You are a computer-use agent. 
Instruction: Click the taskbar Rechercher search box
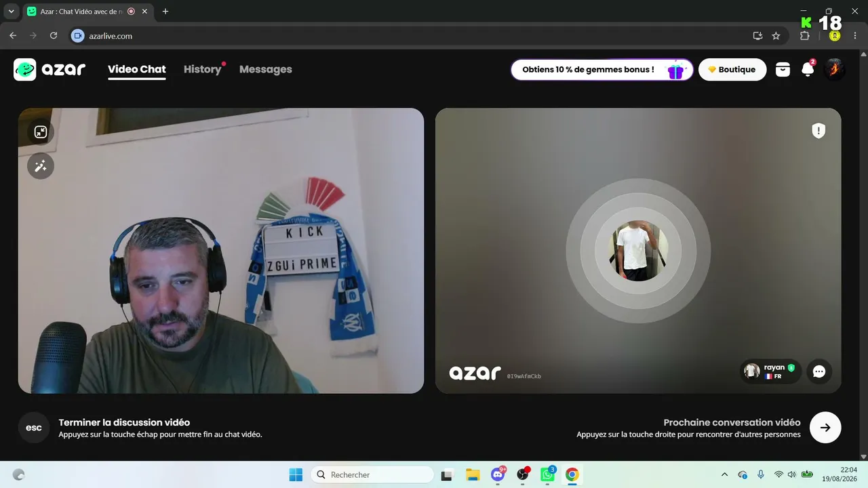(x=372, y=474)
